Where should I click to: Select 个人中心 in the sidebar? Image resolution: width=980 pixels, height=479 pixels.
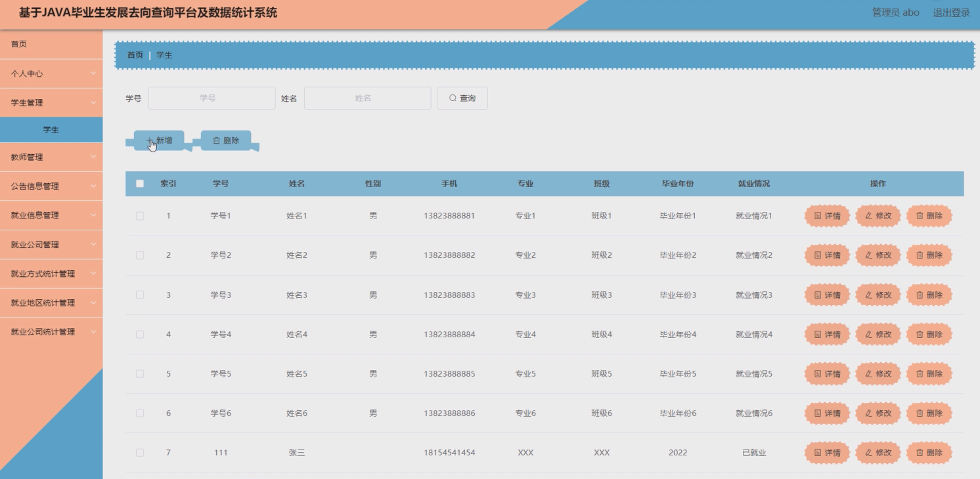[51, 73]
